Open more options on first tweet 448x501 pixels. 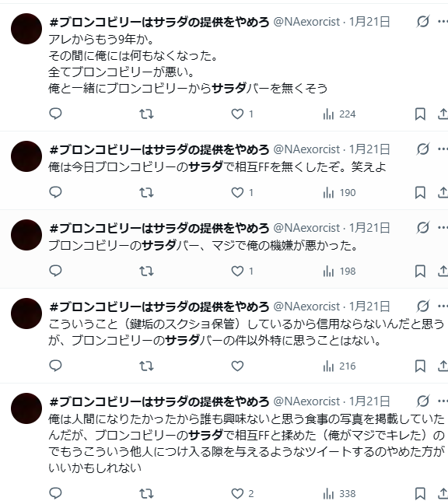point(443,22)
